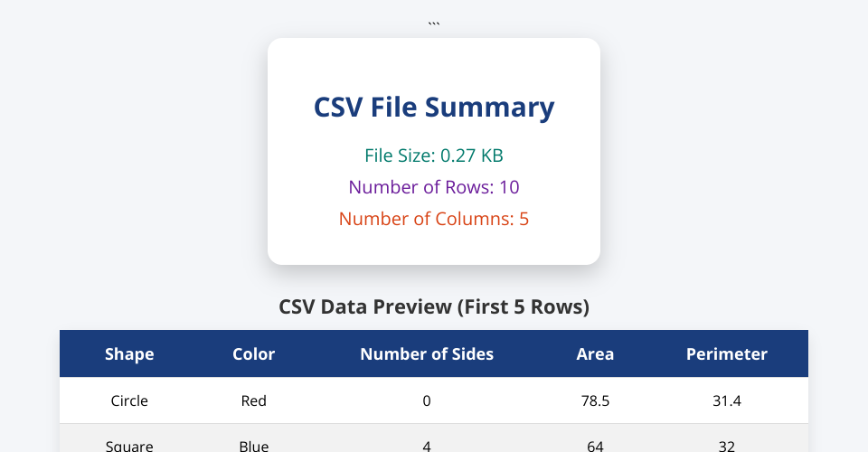The width and height of the screenshot is (868, 452).
Task: Select the Red color cell
Action: 254,400
